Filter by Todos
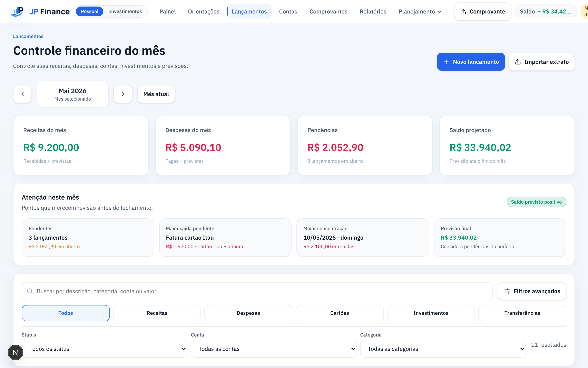 tap(66, 313)
